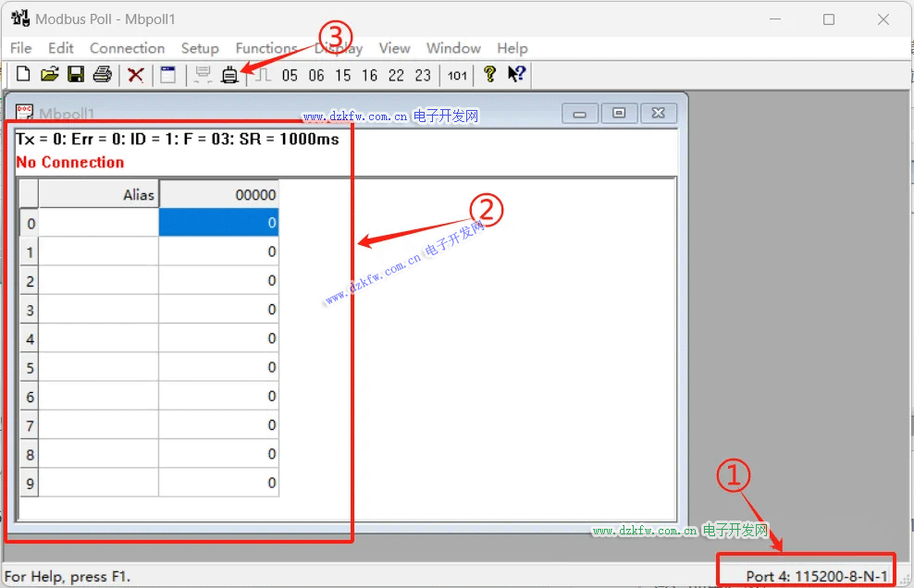The width and height of the screenshot is (914, 588).
Task: Click the Modbus Poll title bar app icon
Action: [20, 18]
